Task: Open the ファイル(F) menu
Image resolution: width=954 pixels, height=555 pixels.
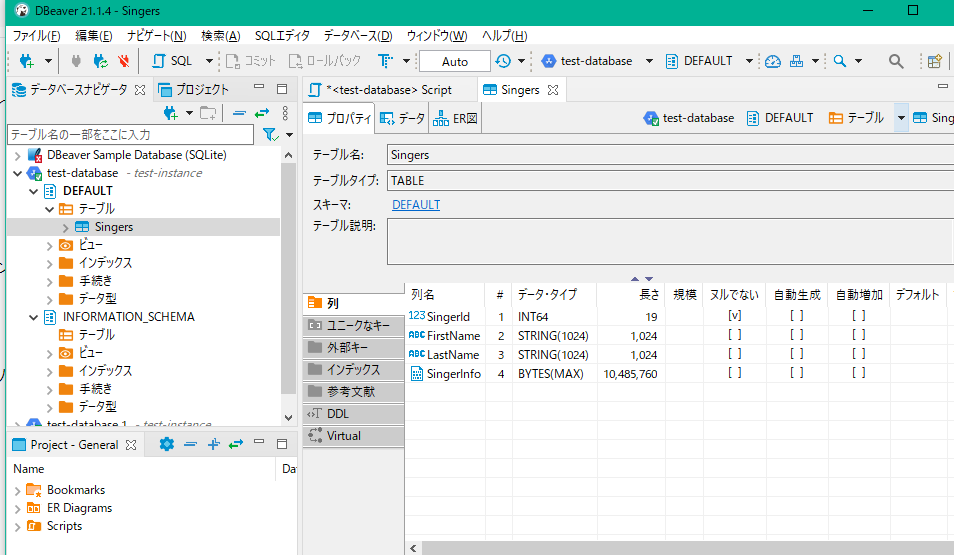Action: click(x=37, y=35)
